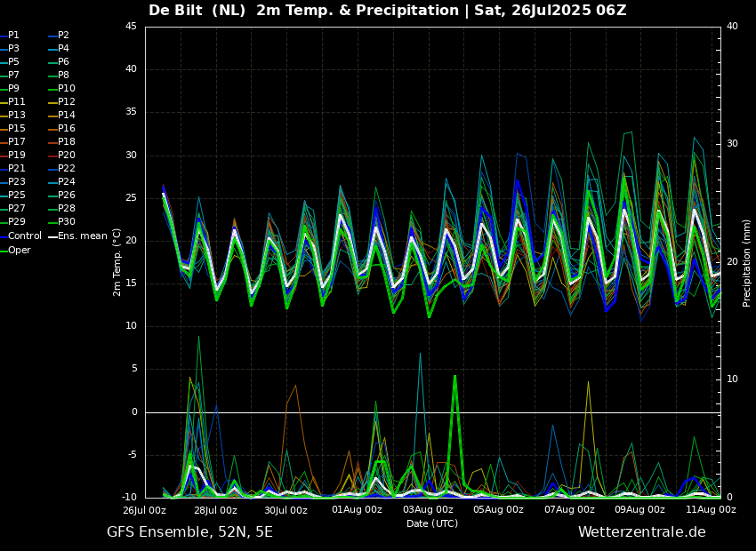Select the Oper legend entry
Viewport: 756px width, 551px height.
(15, 251)
